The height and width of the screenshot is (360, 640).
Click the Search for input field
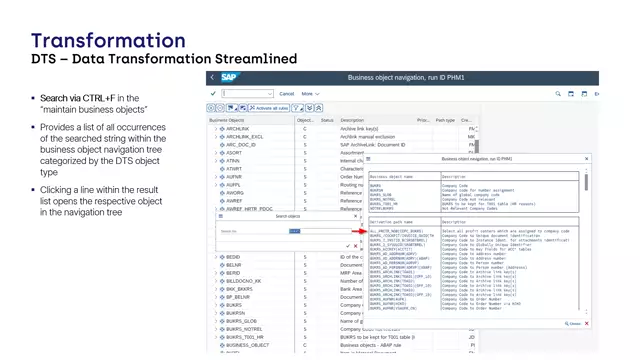click(320, 231)
